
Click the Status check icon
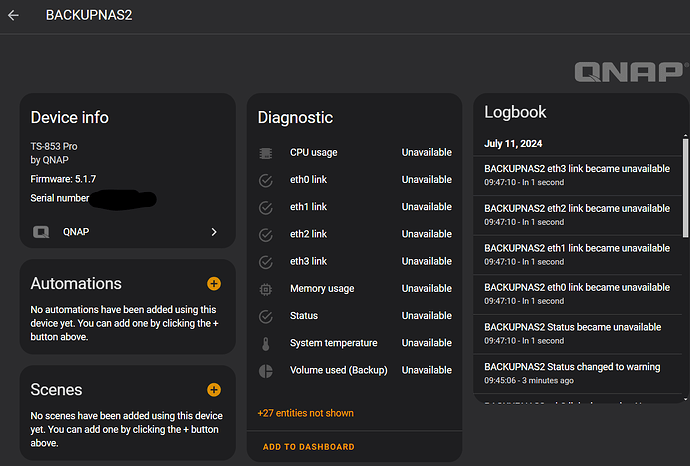(265, 316)
